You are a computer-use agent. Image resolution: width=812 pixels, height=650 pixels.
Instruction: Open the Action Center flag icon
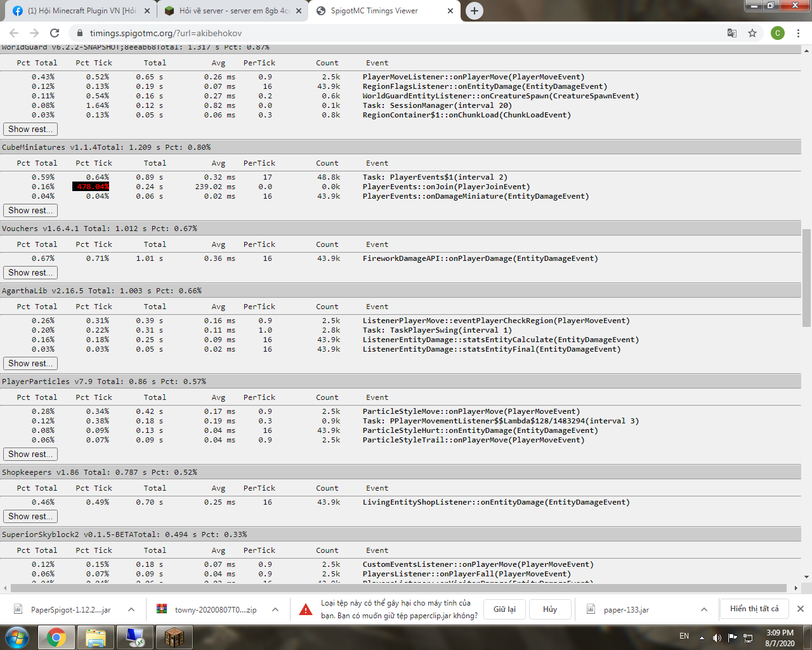733,637
